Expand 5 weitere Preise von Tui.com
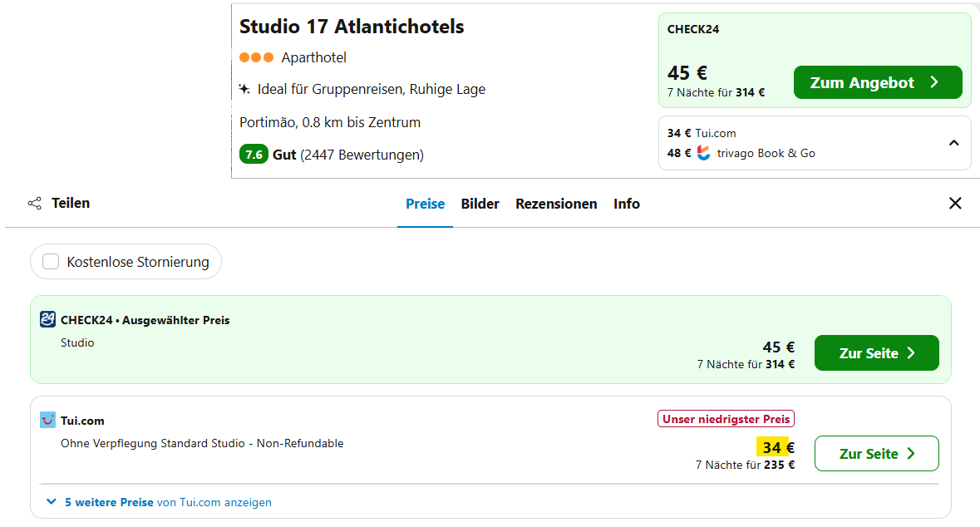The width and height of the screenshot is (980, 527). 160,502
